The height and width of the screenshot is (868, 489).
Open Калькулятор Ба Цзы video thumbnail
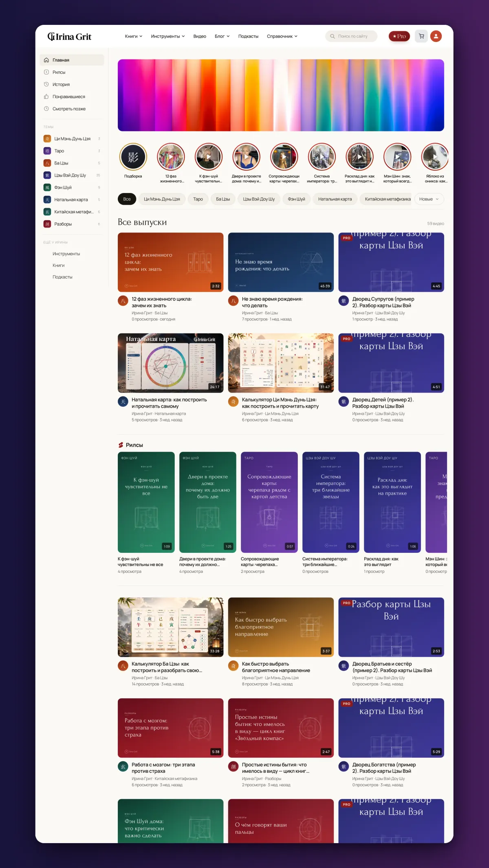pyautogui.click(x=170, y=627)
